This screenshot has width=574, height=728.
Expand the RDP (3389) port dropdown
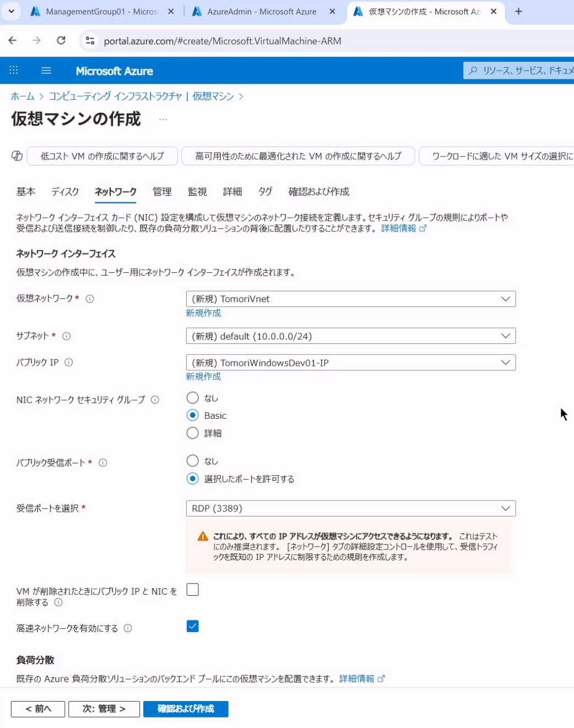[350, 508]
